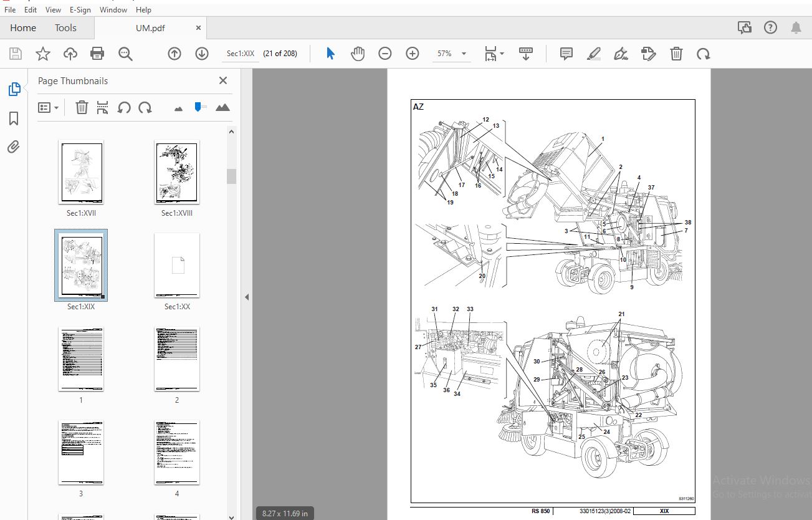Go to the previous page
Screen dimensions: 812x520
coord(174,54)
